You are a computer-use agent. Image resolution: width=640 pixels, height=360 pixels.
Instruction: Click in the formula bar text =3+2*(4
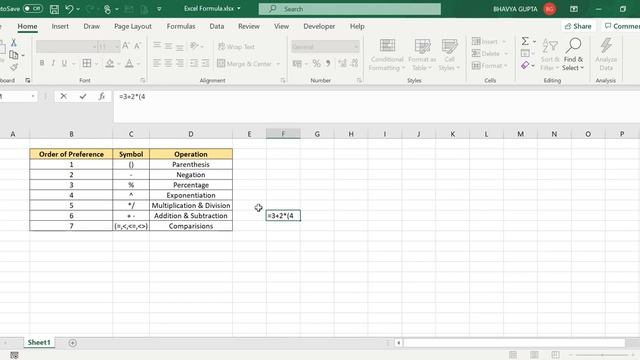(x=132, y=97)
